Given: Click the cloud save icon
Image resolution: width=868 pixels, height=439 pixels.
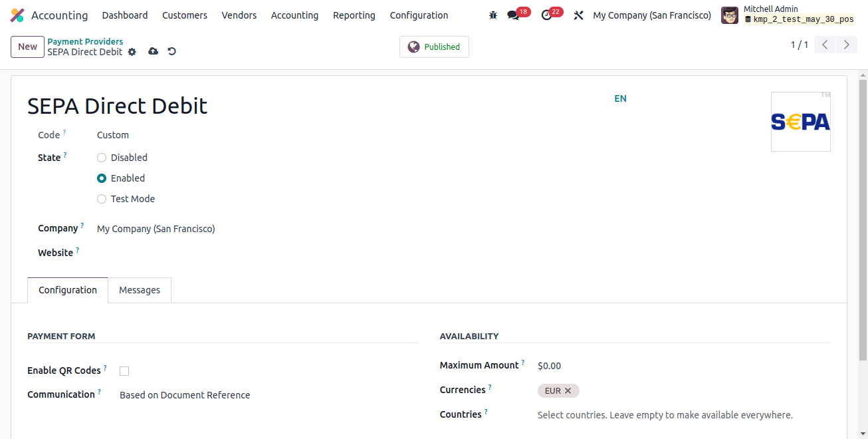Looking at the screenshot, I should click(154, 51).
